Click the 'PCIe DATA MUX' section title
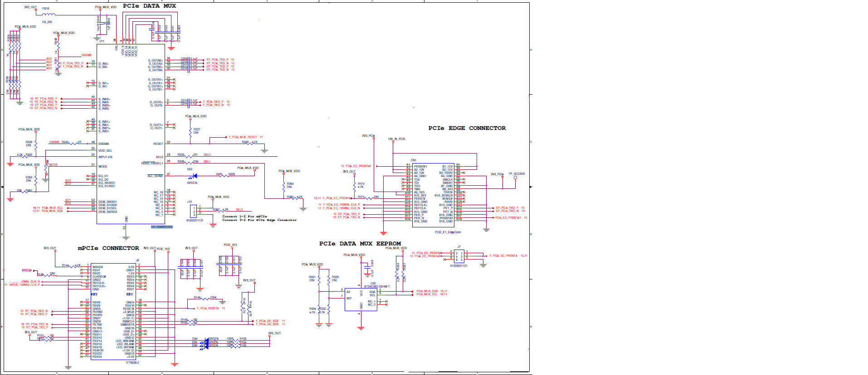This screenshot has height=375, width=868. pyautogui.click(x=149, y=6)
